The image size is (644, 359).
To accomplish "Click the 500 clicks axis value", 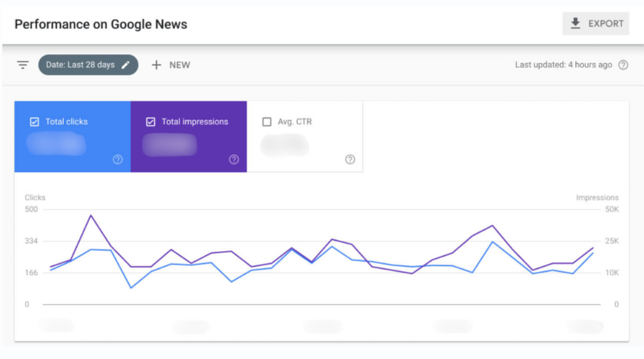I will point(32,210).
